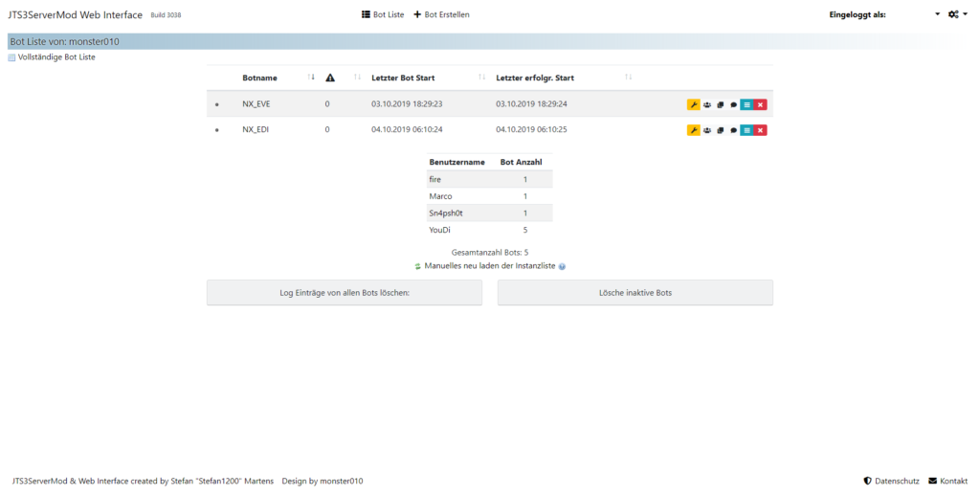Click the blue help icon beside Instanzliste

[x=562, y=266]
